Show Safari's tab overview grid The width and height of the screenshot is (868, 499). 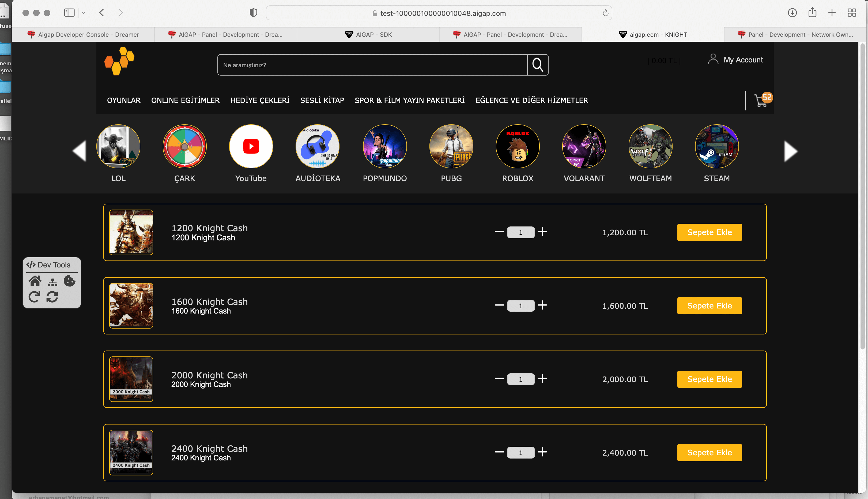(852, 13)
